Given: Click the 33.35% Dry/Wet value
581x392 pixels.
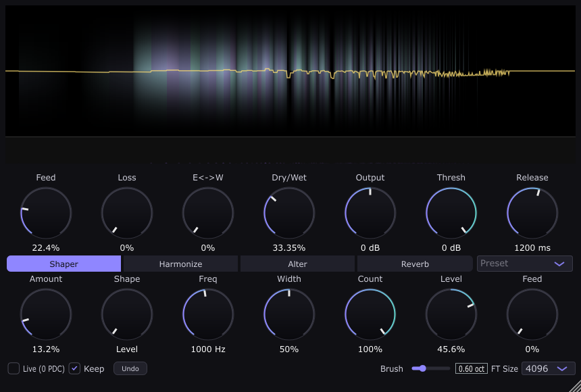Looking at the screenshot, I should pyautogui.click(x=289, y=248).
